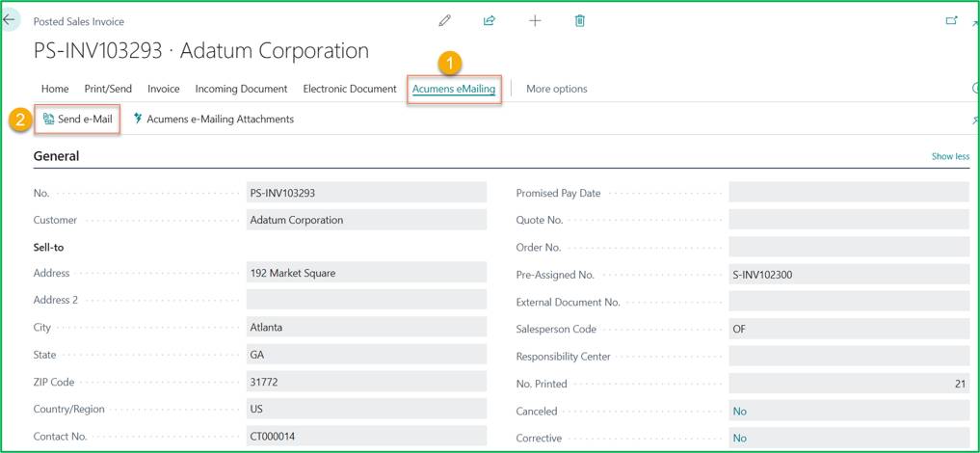Open invoice in new window icon
This screenshot has width=980, height=453.
click(x=951, y=20)
